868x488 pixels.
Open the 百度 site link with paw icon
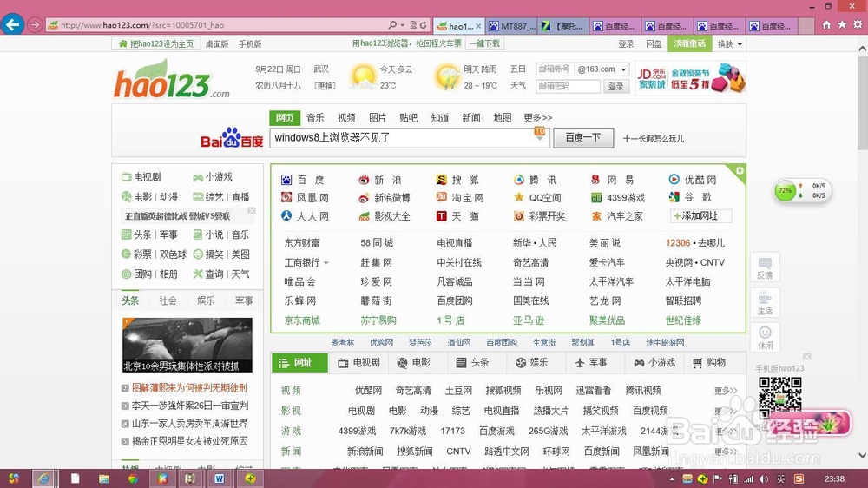(304, 180)
